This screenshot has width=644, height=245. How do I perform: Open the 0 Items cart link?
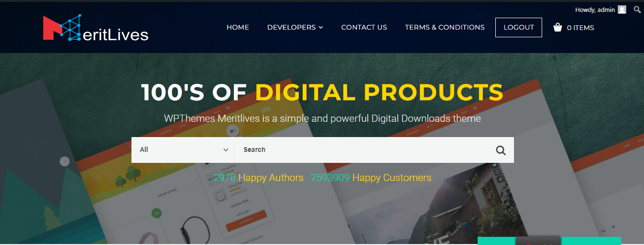580,28
